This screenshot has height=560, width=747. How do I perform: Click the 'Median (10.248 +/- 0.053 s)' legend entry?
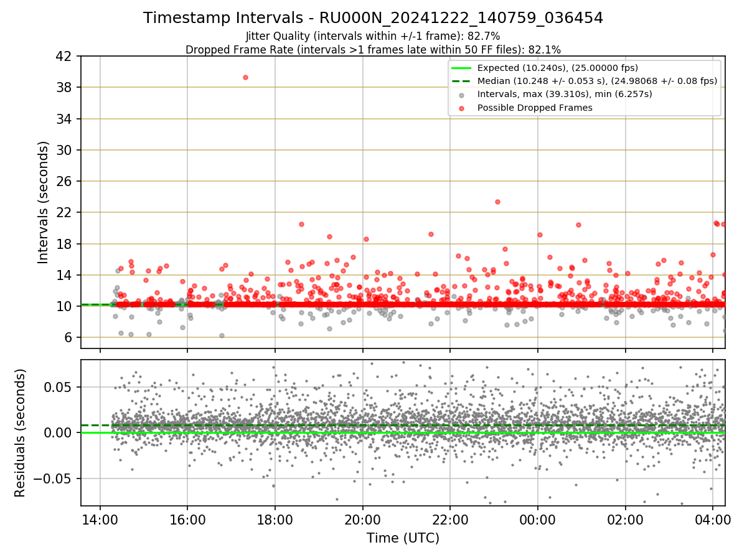pyautogui.click(x=598, y=81)
